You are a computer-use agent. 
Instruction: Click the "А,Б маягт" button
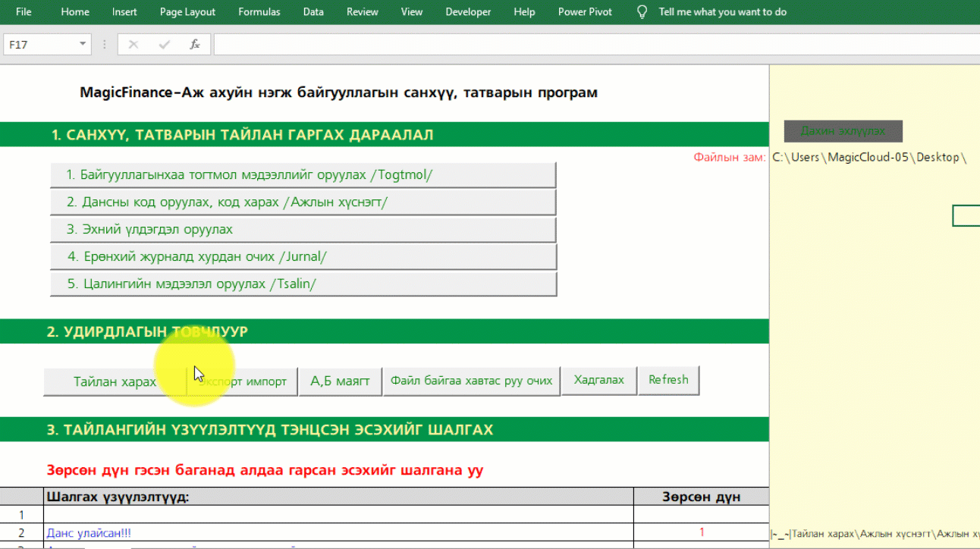[x=341, y=380]
